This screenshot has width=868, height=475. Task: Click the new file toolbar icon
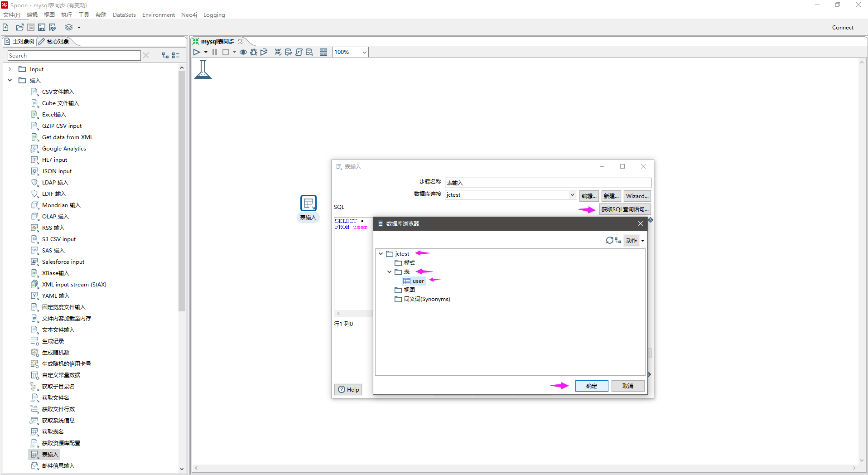pyautogui.click(x=6, y=27)
